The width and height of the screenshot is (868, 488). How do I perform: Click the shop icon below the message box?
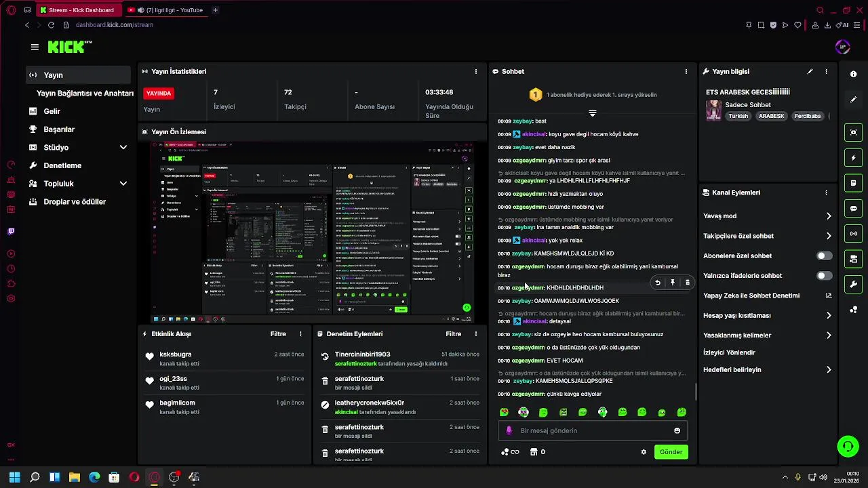coord(533,452)
